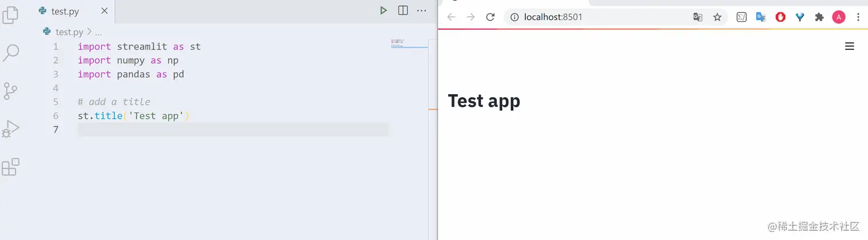Click the 'import pandas as pd' line

131,74
